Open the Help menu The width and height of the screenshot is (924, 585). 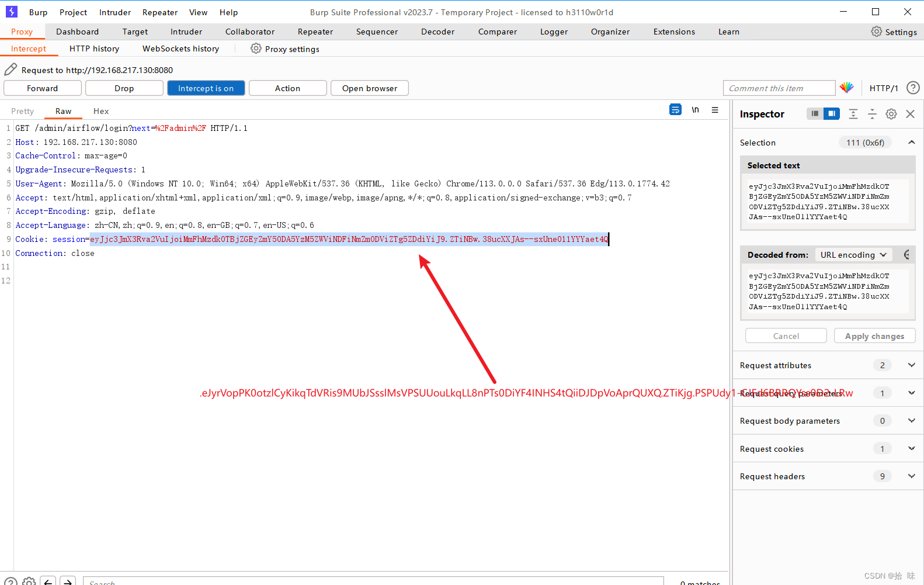point(228,12)
